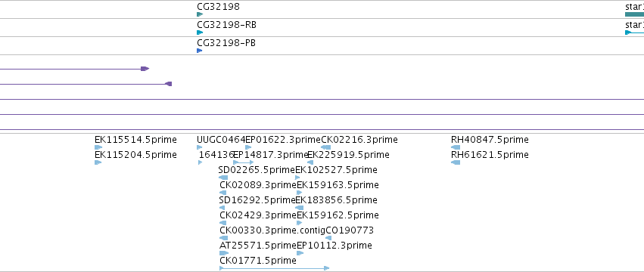This screenshot has height=272, width=644.
Task: Click the EP10112.3prime feature arrow
Action: (300, 253)
